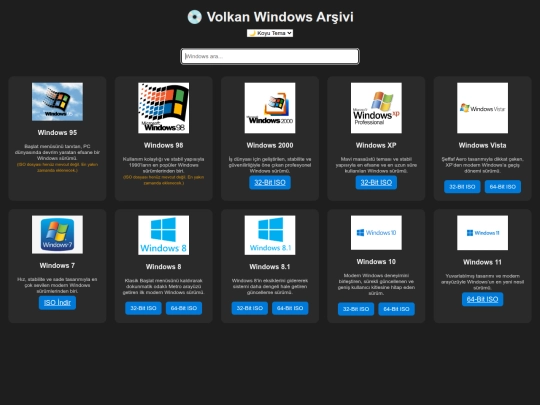This screenshot has height=405, width=540.
Task: Click the CD disc icon in header
Action: (x=194, y=17)
